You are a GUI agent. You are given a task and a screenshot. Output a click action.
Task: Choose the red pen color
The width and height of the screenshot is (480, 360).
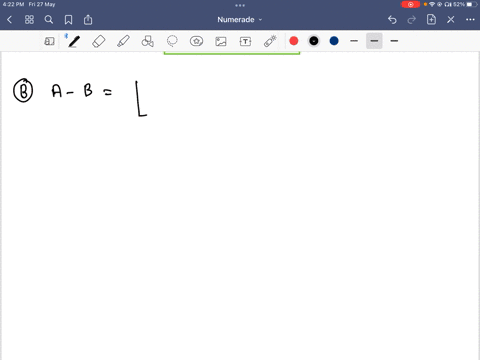tap(294, 41)
